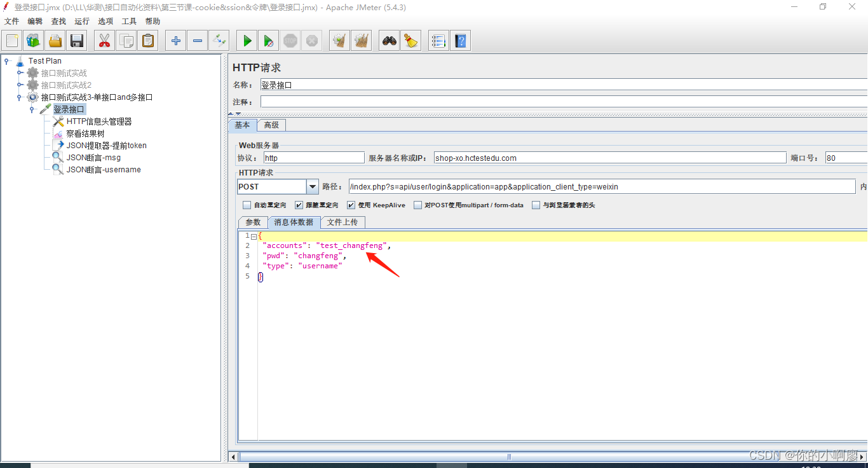Switch to the 高级 tab
The height and width of the screenshot is (468, 868).
coord(272,125)
